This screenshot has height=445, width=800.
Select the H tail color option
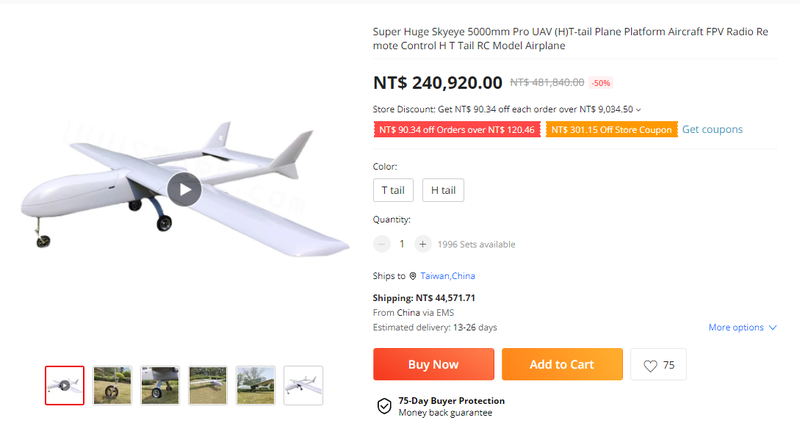coord(443,190)
